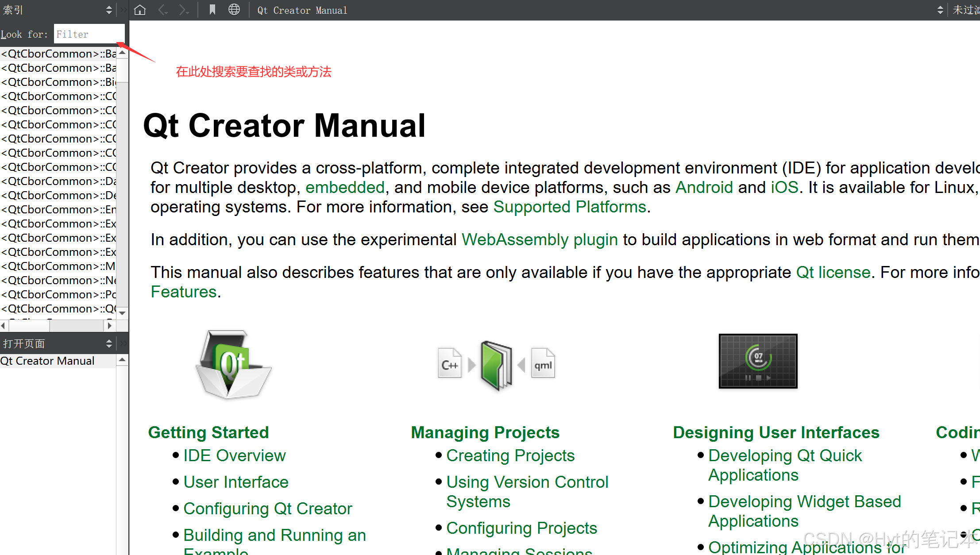Image resolution: width=980 pixels, height=555 pixels.
Task: Select Qt Creator Manual in open pages
Action: (x=47, y=361)
